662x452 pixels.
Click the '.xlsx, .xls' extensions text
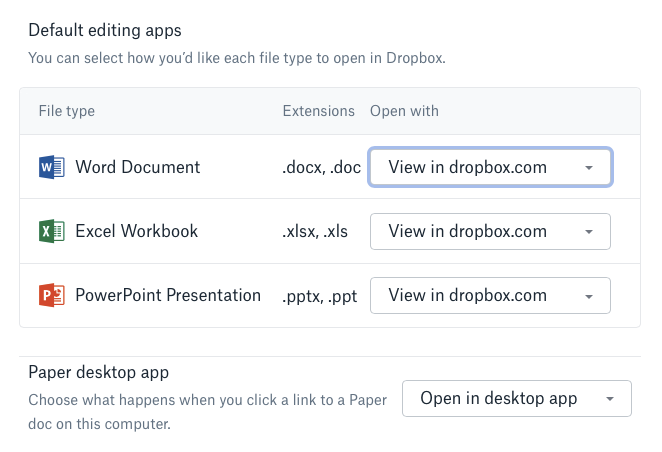[315, 231]
